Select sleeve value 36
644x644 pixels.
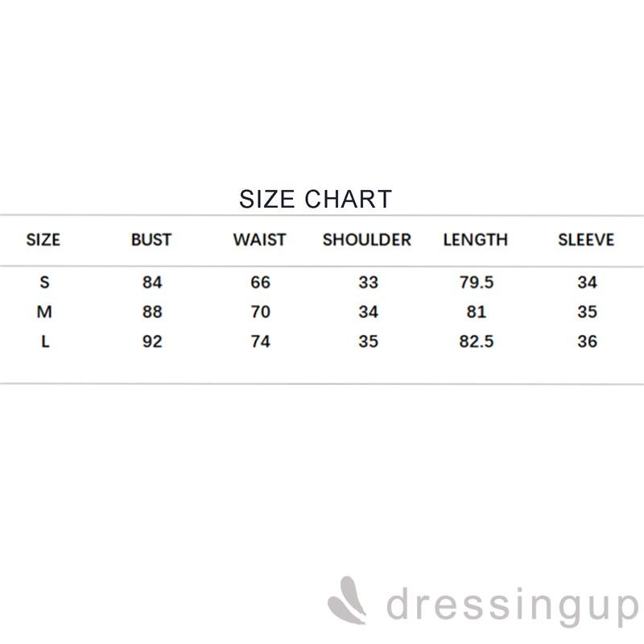coord(587,341)
